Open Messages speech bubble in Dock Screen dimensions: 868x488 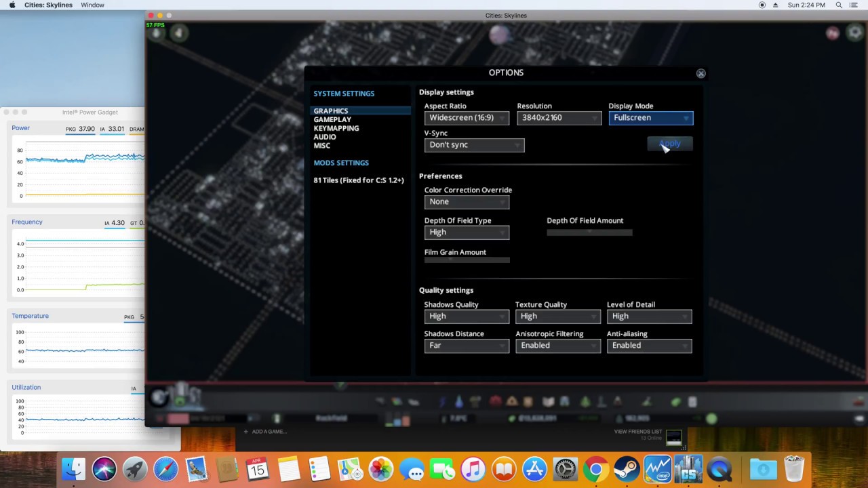point(412,469)
